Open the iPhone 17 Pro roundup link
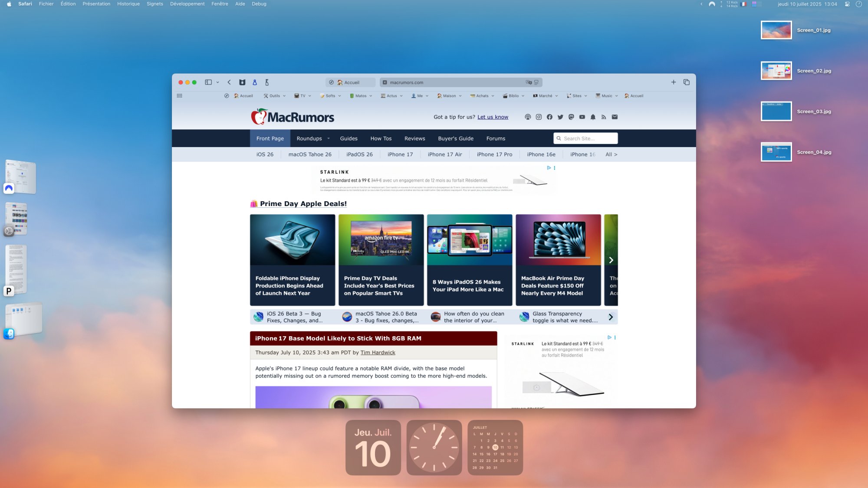Image resolution: width=868 pixels, height=488 pixels. point(494,154)
